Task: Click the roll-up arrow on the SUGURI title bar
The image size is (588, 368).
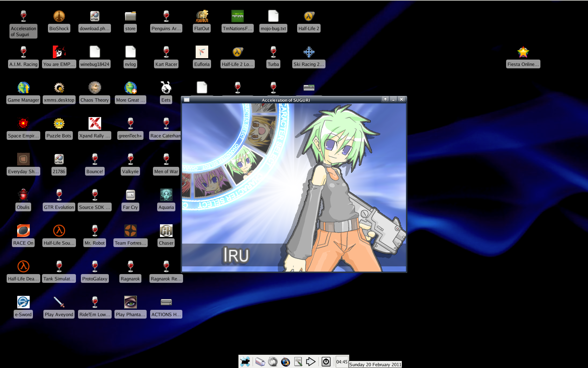Action: [x=385, y=99]
